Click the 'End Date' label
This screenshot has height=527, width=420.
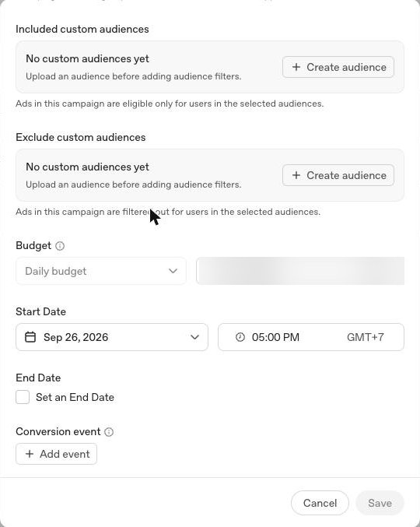(38, 378)
